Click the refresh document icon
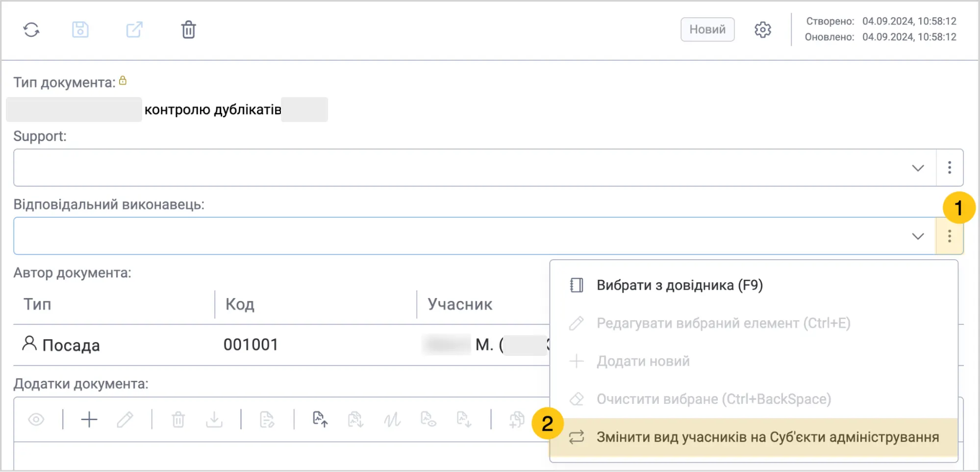Viewport: 980px width, 472px height. tap(31, 30)
